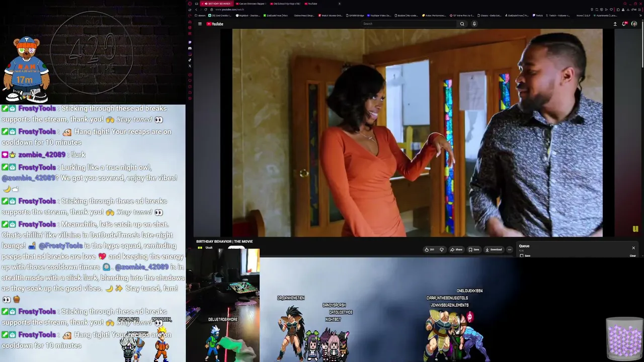Click the Twitch icon in browser sidebar

coord(190,42)
